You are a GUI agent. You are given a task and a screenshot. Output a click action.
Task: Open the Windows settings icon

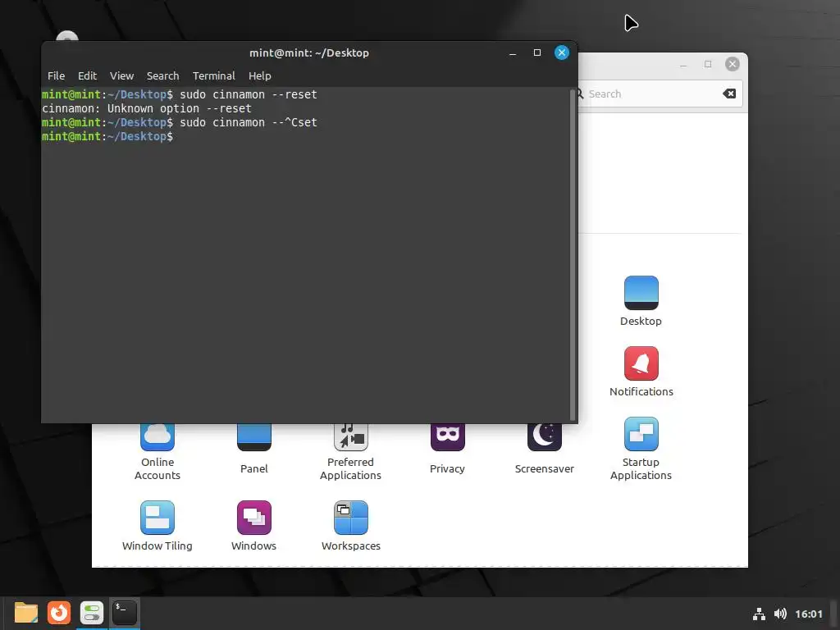pos(254,518)
